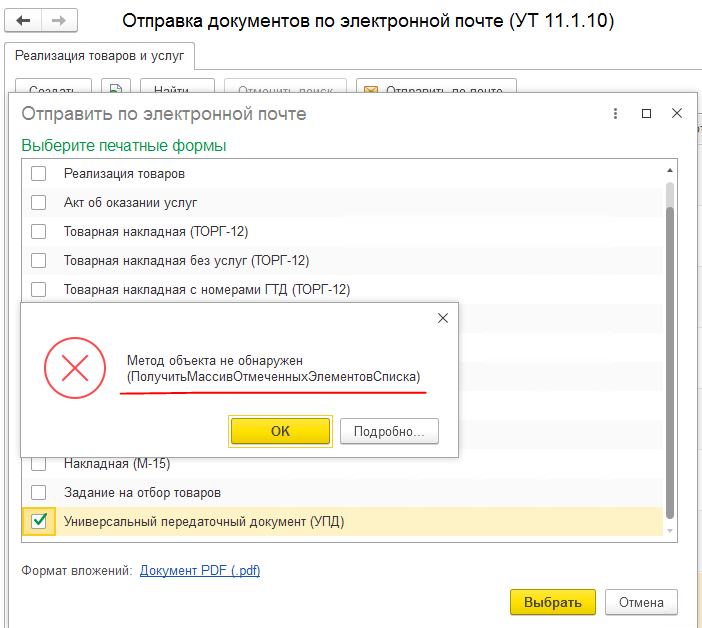The width and height of the screenshot is (702, 628).
Task: Close the 'Отправить по электронной почте' dialog
Action: point(677,114)
